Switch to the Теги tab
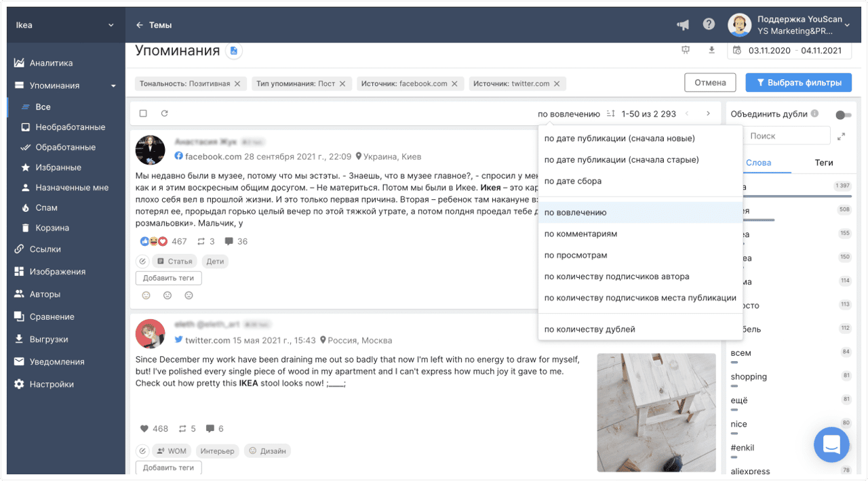This screenshot has height=481, width=868. coord(823,163)
